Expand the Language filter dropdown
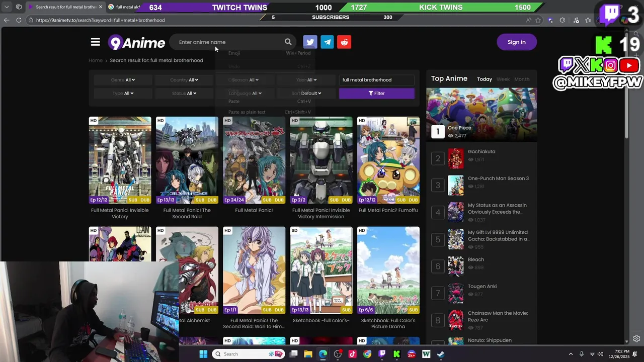 tap(245, 94)
